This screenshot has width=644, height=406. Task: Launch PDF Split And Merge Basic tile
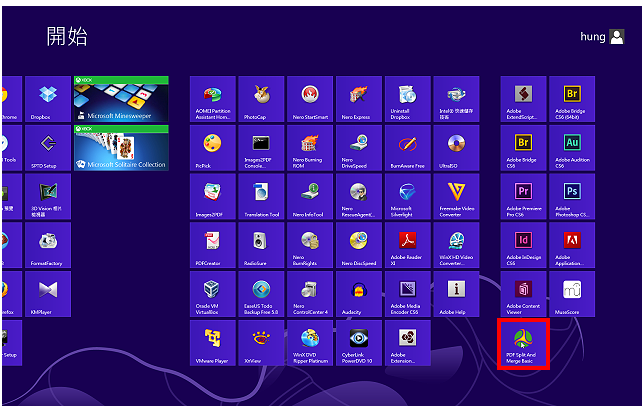click(523, 343)
